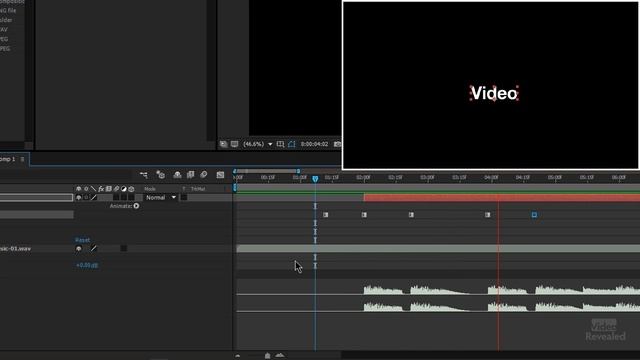Click the fx effects column header icon
Screen dimensions: 640x360
(101, 189)
